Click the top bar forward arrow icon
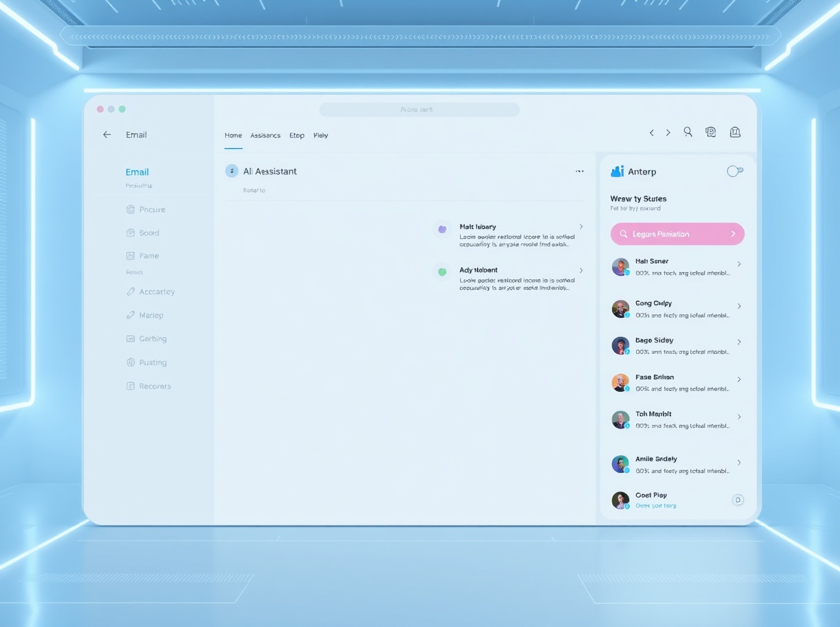 tap(668, 133)
